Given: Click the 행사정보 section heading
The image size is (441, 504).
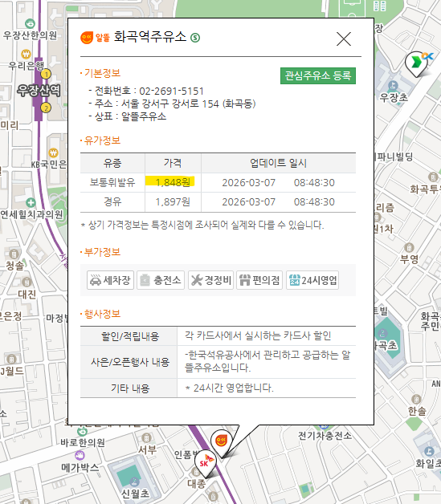Looking at the screenshot, I should coord(102,314).
